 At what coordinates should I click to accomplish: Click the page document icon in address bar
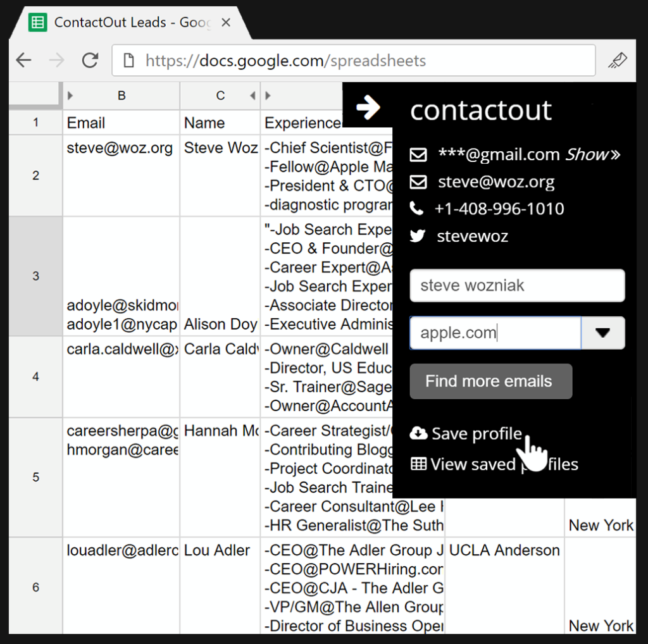point(129,60)
